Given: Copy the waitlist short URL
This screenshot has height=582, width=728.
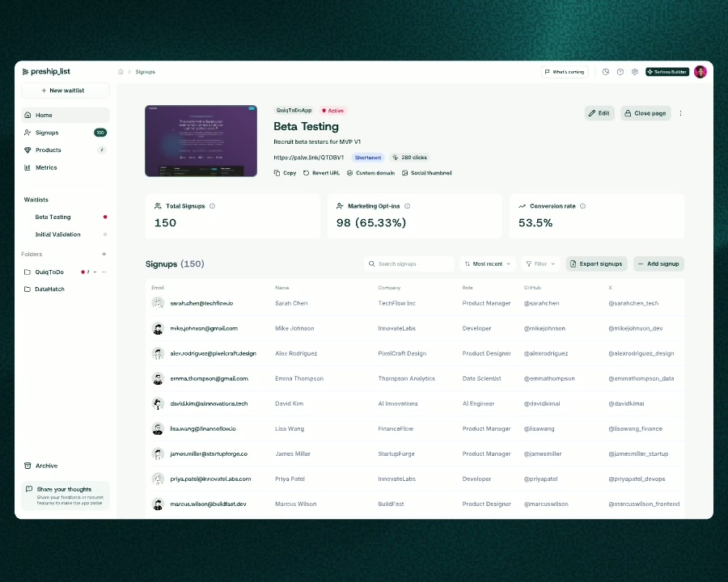Looking at the screenshot, I should click(x=286, y=173).
